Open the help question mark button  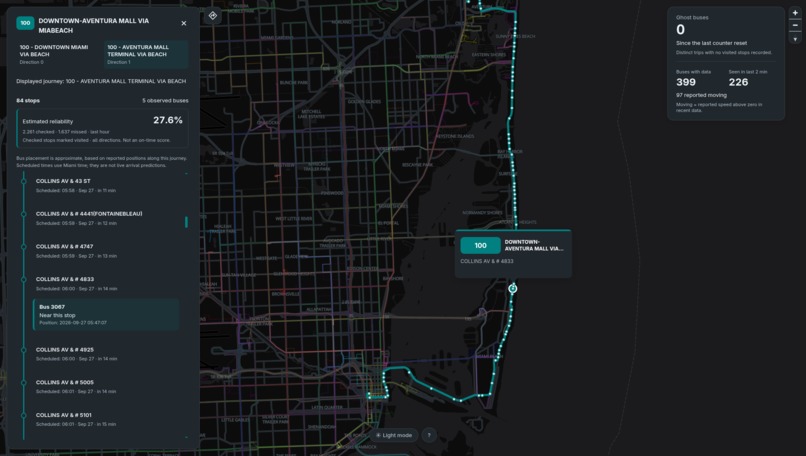coord(429,435)
